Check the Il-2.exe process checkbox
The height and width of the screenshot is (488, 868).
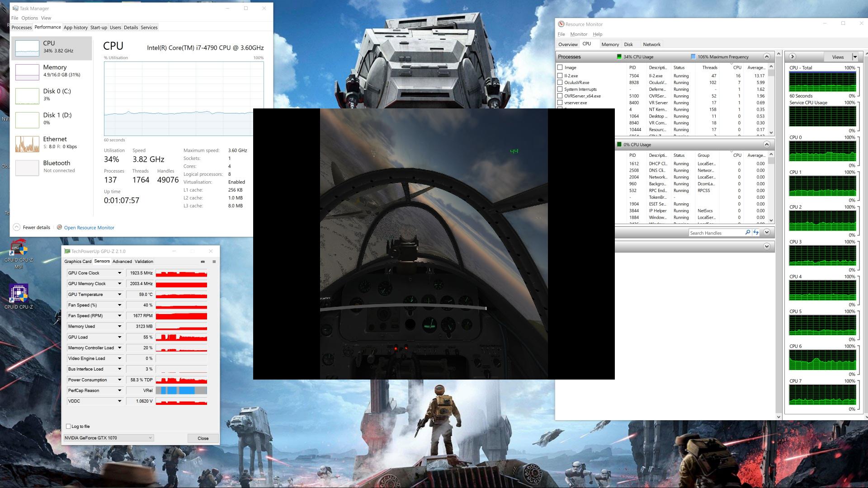tap(560, 76)
